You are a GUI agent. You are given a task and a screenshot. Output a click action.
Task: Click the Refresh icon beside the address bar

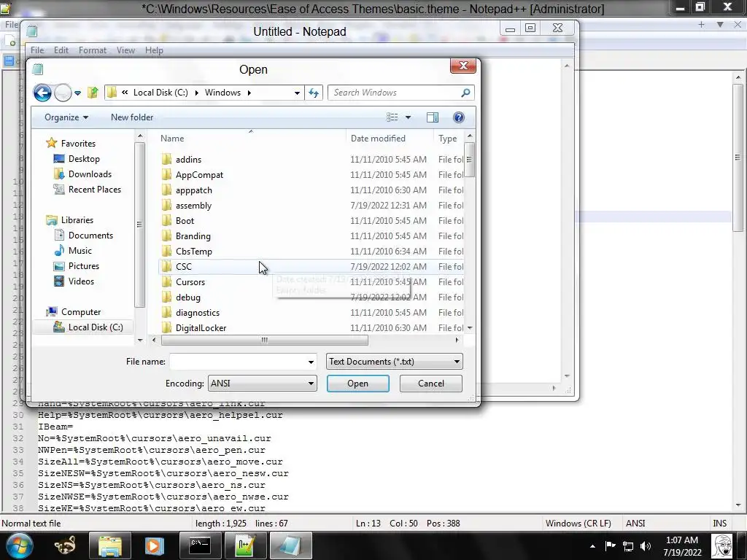(314, 93)
